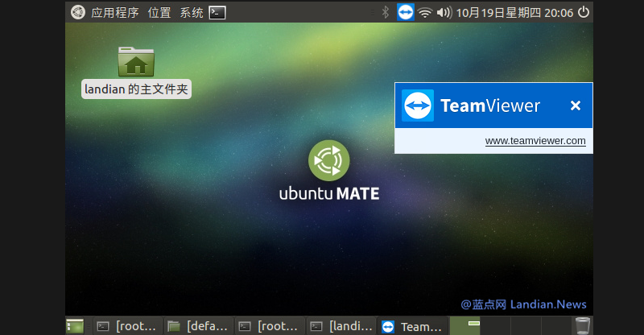Open the clock showing 10月19日星期四 20:06
Viewport: 644px width, 335px height.
514,13
